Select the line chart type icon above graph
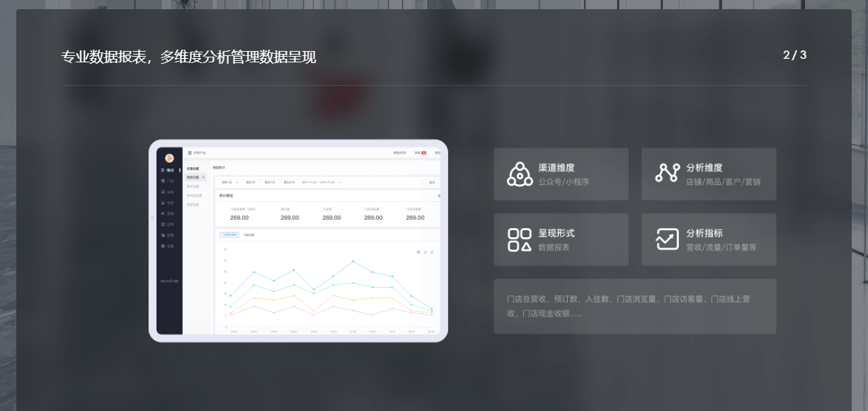 418,252
